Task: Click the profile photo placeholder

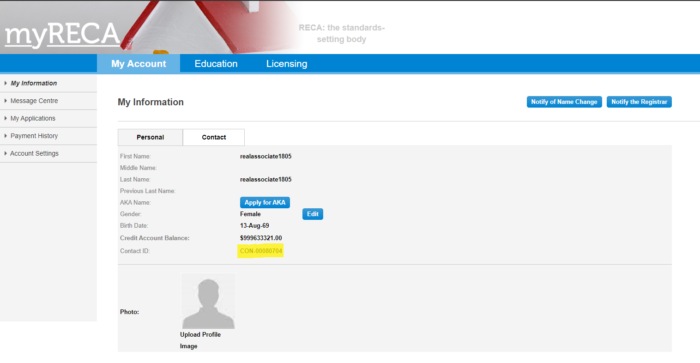Action: tap(208, 301)
